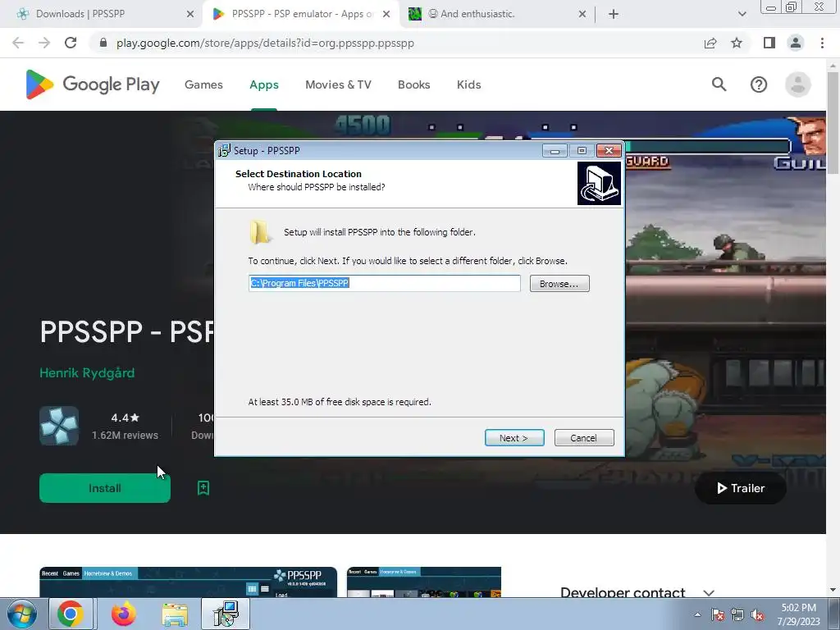Click the Action Center flag tray icon
This screenshot has height=630, width=840.
718,614
